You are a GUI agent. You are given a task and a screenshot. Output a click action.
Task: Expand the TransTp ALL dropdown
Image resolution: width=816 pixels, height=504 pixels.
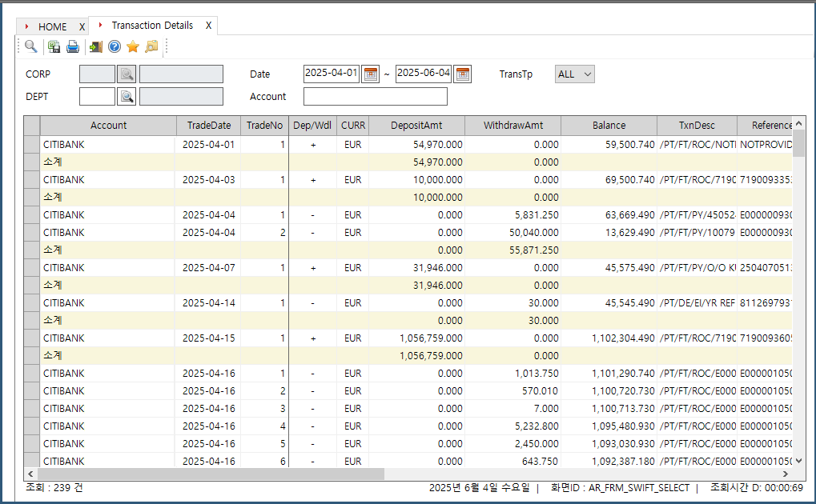pos(574,74)
